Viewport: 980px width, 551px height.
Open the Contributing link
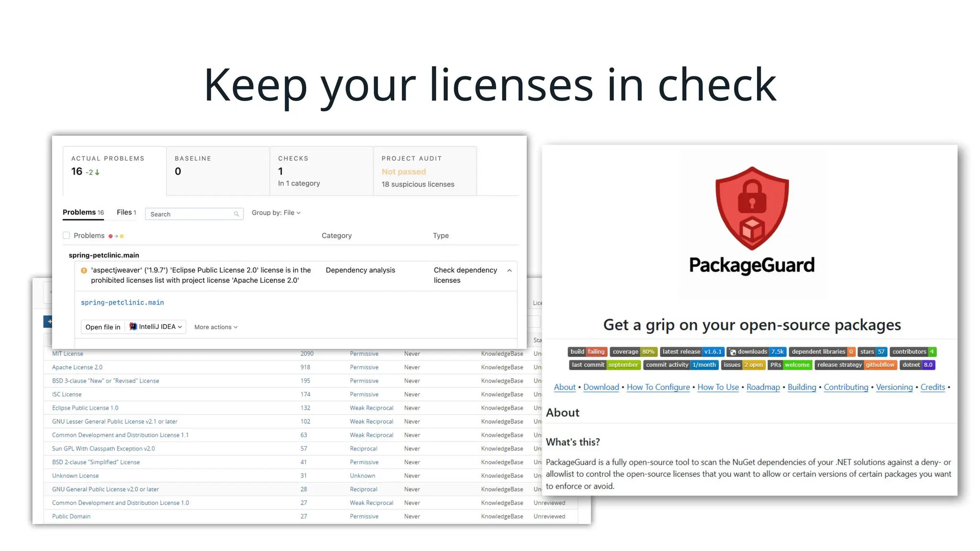[846, 387]
